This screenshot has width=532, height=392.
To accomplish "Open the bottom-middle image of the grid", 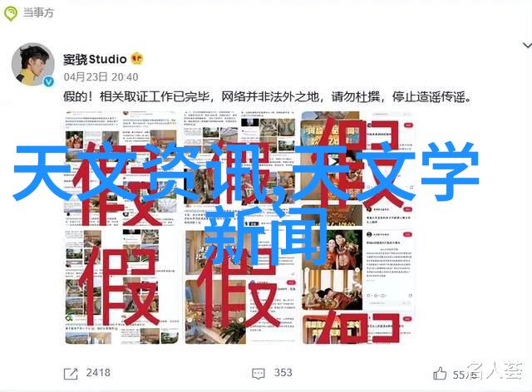I will (x=240, y=287).
